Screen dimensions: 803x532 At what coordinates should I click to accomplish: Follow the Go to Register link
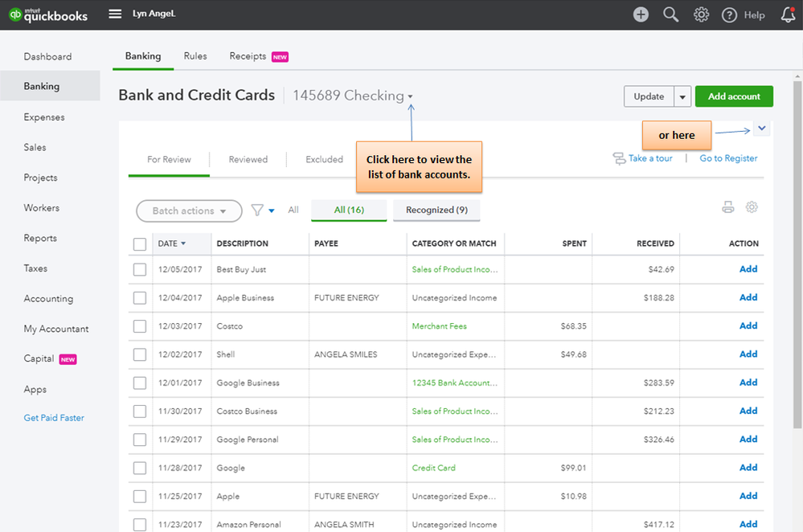(728, 158)
